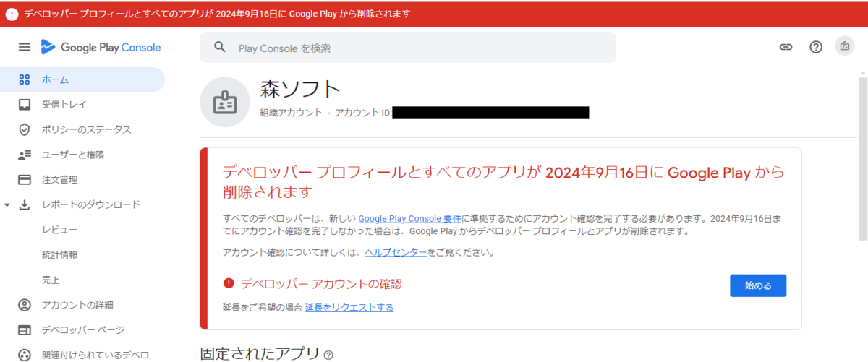Click the 森ソフト developer name heading
Screen dimensions: 868x362
(300, 89)
